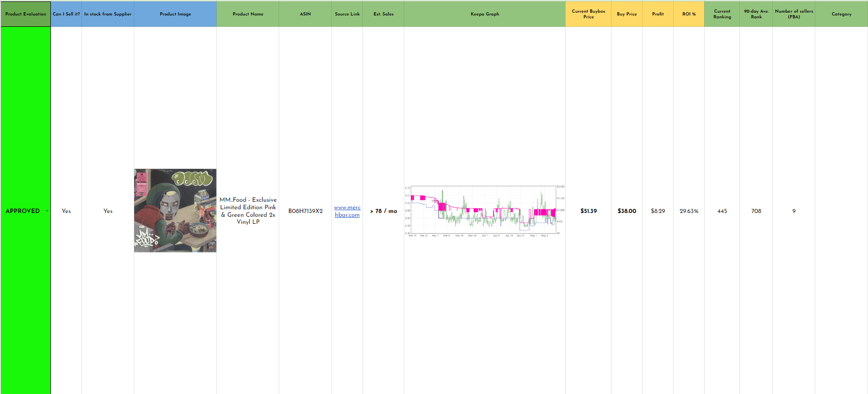Open the www.merchbar.com source link
Screen dimensions: 868x394
347,211
